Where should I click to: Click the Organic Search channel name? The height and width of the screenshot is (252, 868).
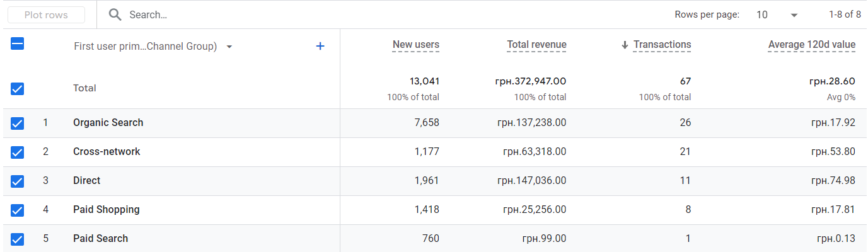click(108, 123)
